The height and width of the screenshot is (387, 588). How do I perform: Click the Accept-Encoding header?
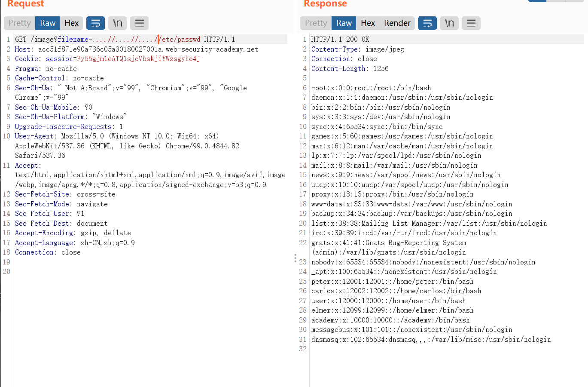(x=73, y=233)
